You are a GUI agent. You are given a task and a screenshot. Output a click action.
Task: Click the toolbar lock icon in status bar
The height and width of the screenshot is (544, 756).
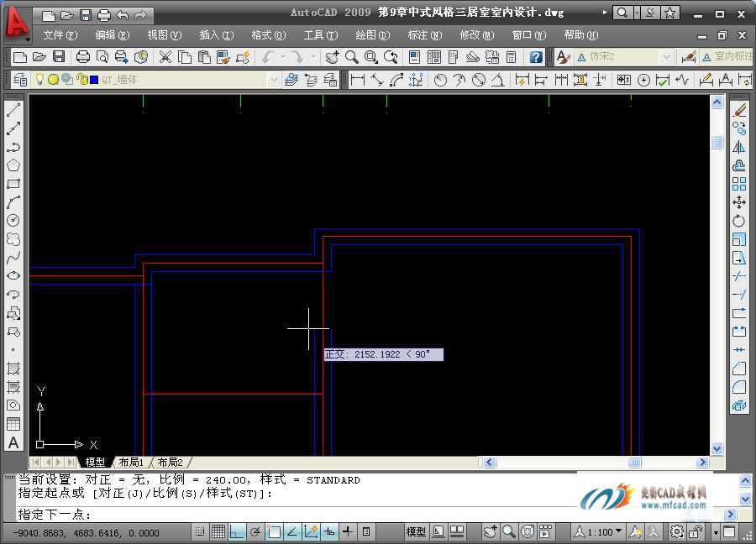coord(696,532)
